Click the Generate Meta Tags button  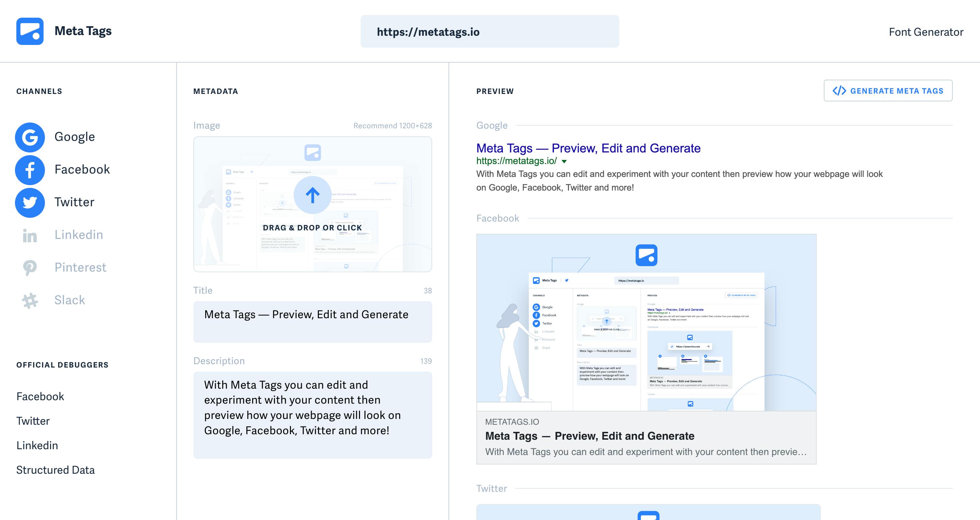click(x=888, y=91)
